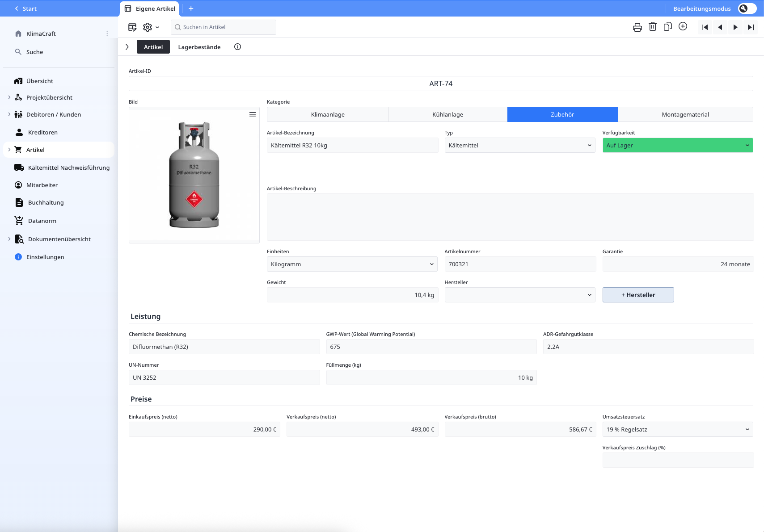
Task: Select the Montagematerial category
Action: (685, 115)
